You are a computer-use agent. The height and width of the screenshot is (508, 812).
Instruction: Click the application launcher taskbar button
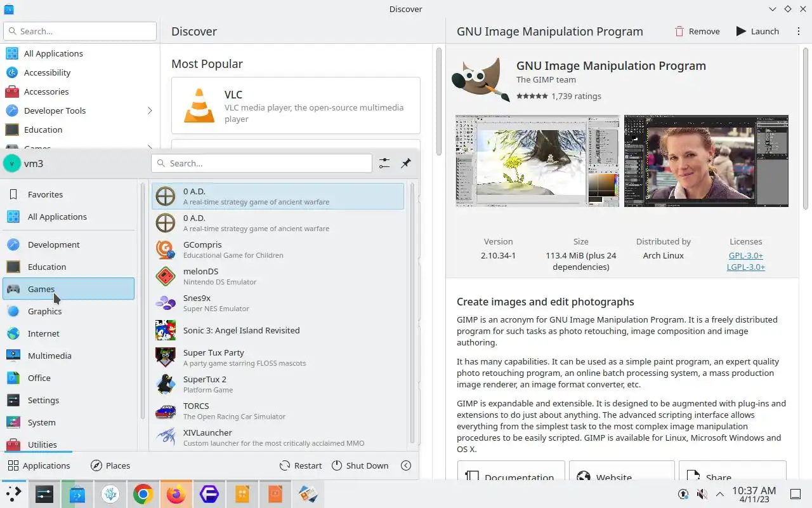(x=13, y=494)
